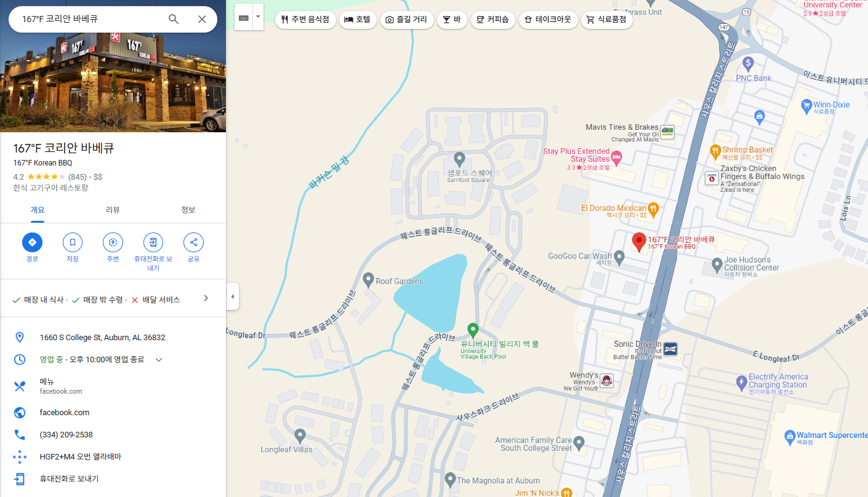This screenshot has height=497, width=868.
Task: Click the plus code HGF2+M4
Action: [x=81, y=457]
